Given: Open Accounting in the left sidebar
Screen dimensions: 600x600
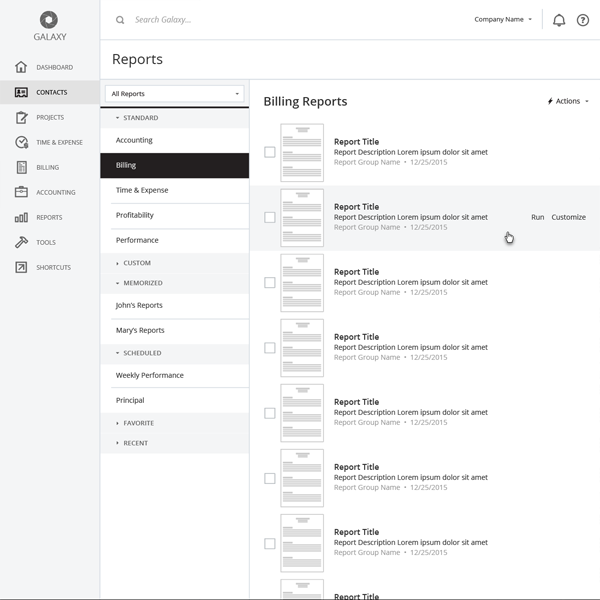Looking at the screenshot, I should coord(50,192).
